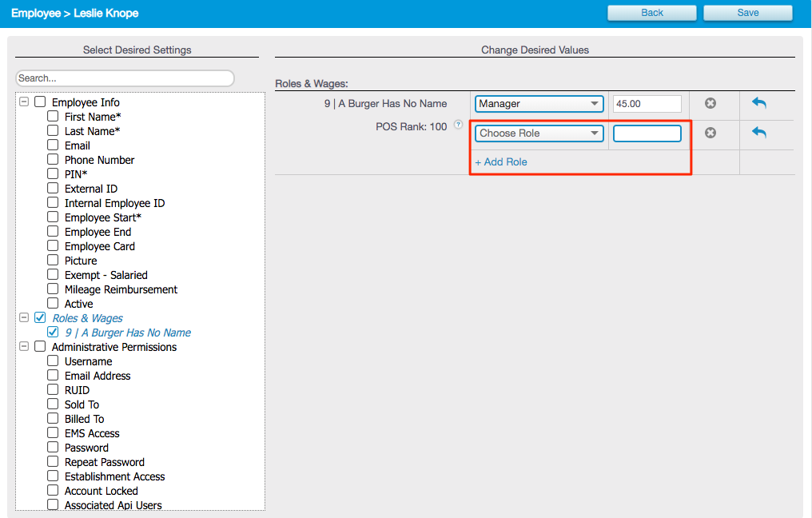Open the POS Rank help tooltip

[456, 125]
